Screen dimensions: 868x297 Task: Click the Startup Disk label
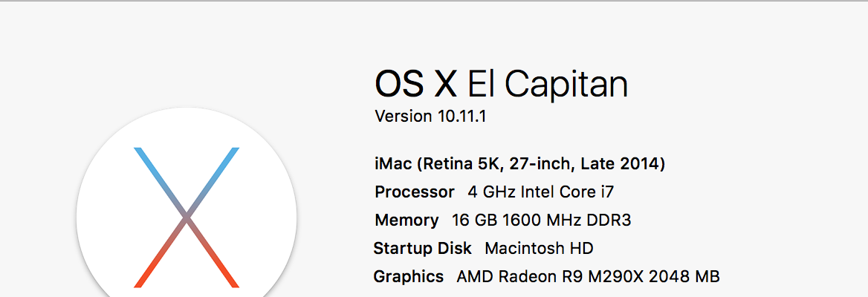pyautogui.click(x=422, y=248)
